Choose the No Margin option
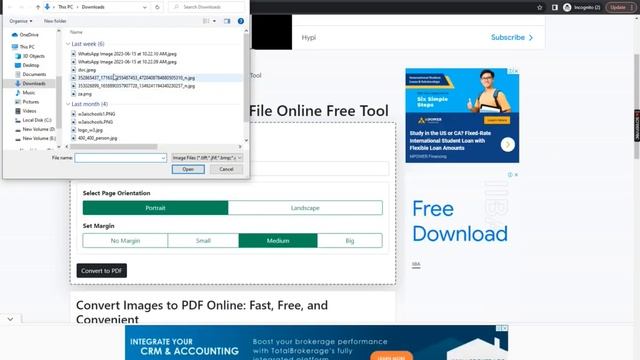This screenshot has height=360, width=640. tap(125, 241)
